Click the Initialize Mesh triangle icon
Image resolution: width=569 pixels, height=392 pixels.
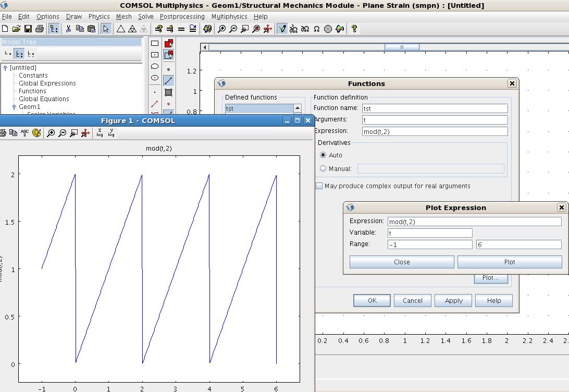click(x=121, y=29)
